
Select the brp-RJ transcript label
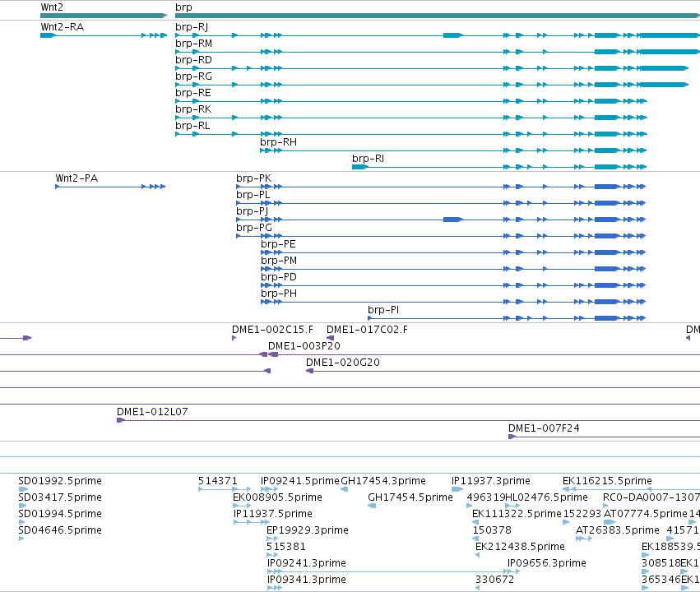point(192,27)
